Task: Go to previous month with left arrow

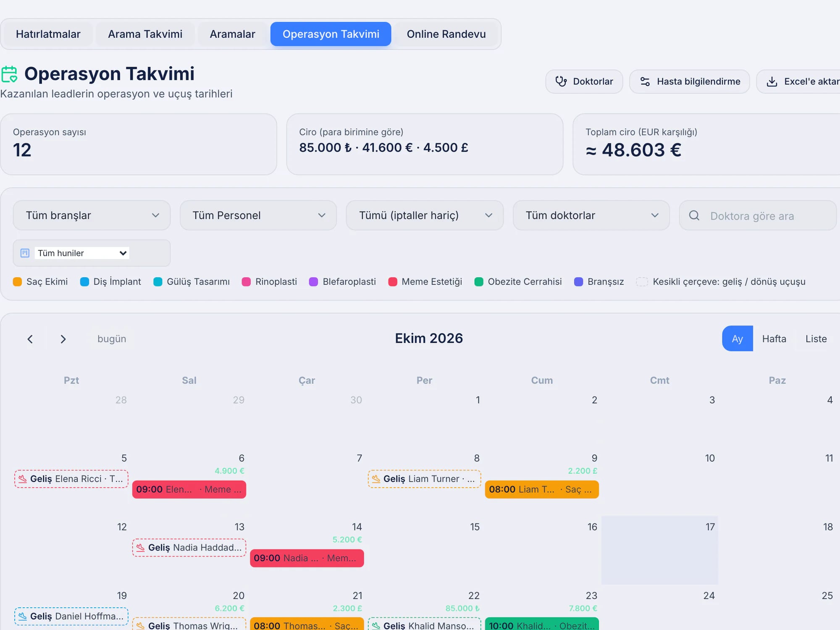Action: click(x=30, y=339)
